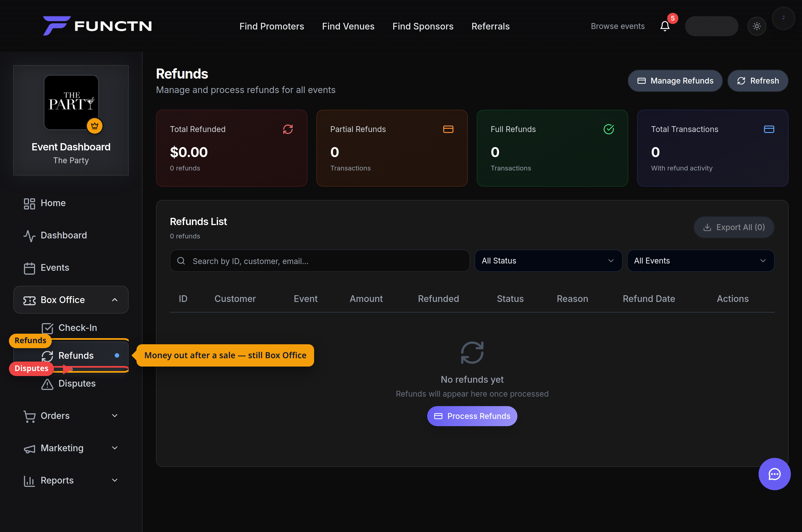The image size is (802, 532).
Task: Click the Process Refunds button
Action: (472, 416)
